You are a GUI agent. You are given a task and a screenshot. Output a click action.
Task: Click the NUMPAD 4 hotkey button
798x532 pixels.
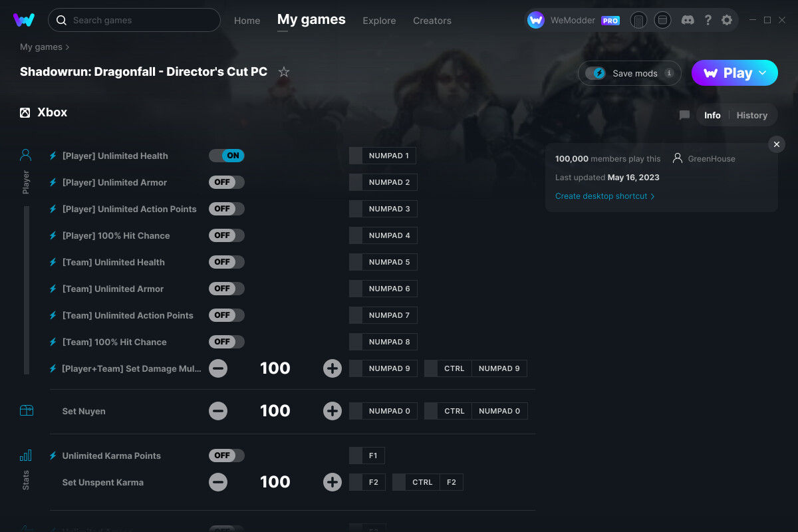point(383,235)
